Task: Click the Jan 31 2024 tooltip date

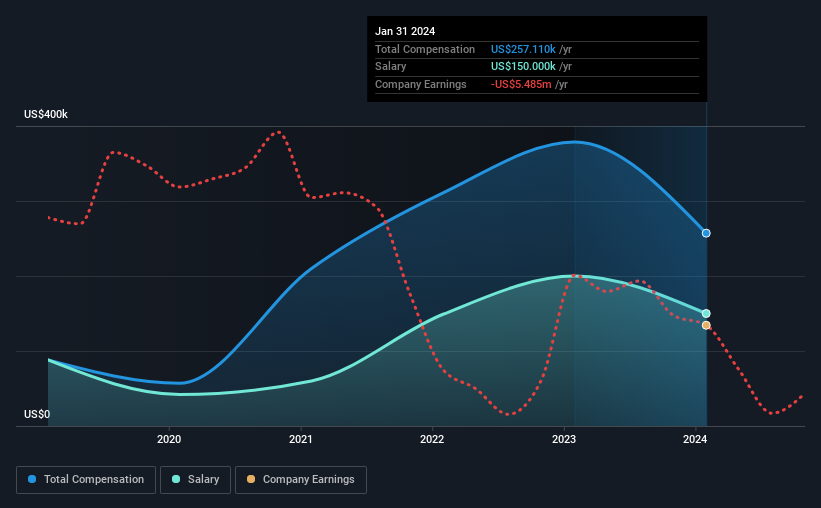Action: pos(405,31)
